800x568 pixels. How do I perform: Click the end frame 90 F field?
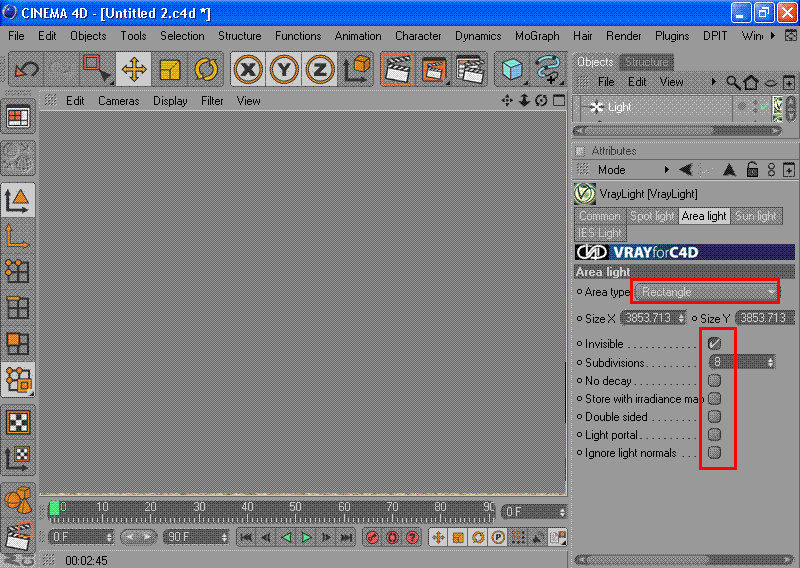(196, 537)
